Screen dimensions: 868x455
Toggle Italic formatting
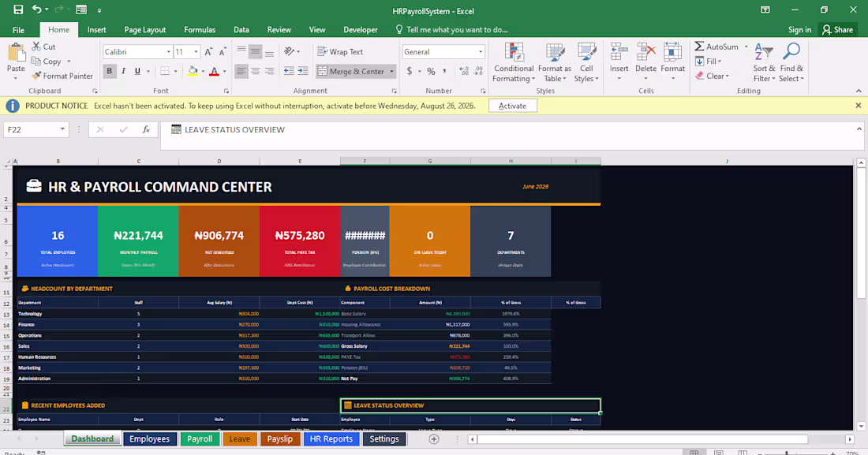[123, 71]
